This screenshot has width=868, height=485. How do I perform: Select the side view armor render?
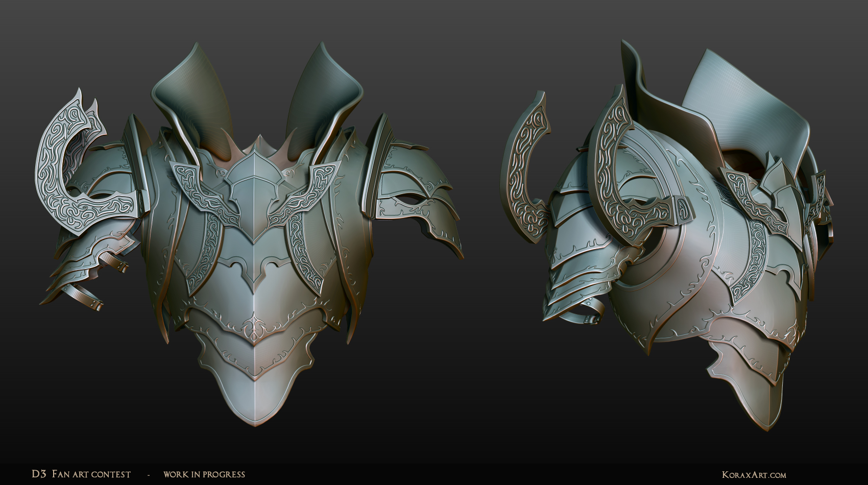667,235
